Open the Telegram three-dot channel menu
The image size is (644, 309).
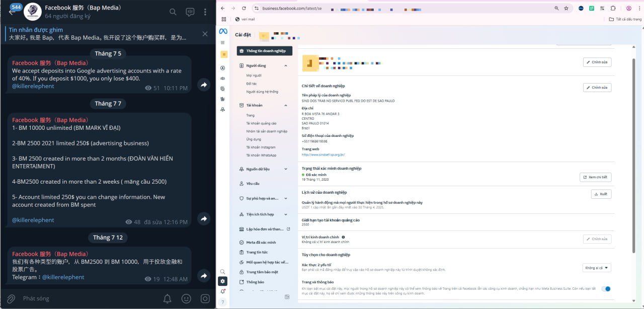205,12
